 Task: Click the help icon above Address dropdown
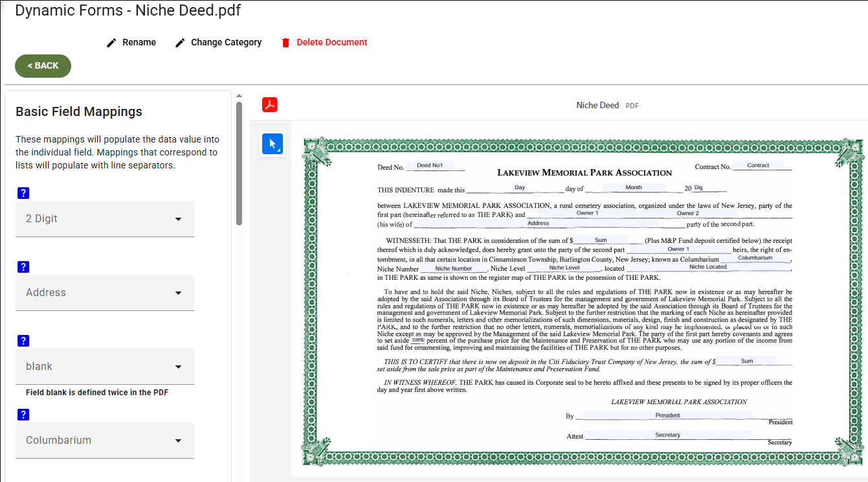coord(23,267)
